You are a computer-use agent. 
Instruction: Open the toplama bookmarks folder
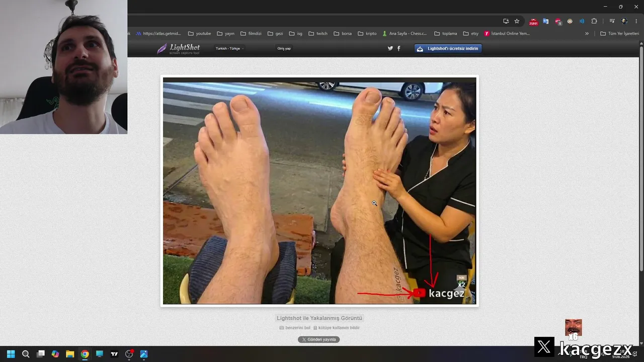(445, 34)
